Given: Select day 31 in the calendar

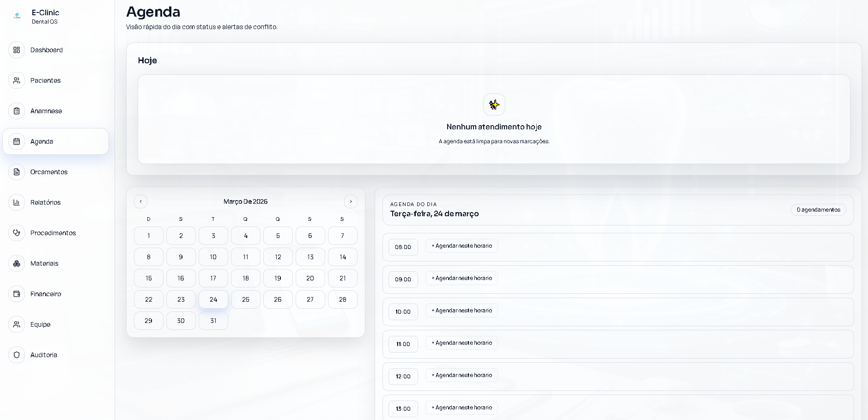Looking at the screenshot, I should click(x=213, y=321).
